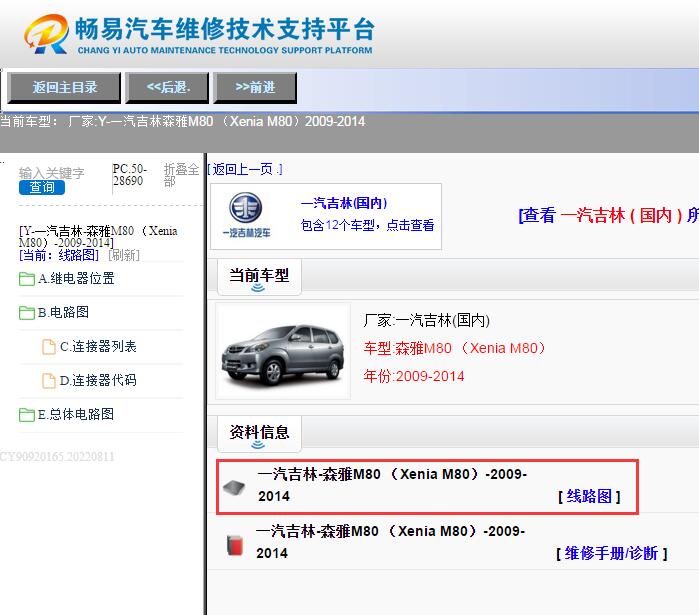
Task: Click 返回主目录 button
Action: (64, 87)
